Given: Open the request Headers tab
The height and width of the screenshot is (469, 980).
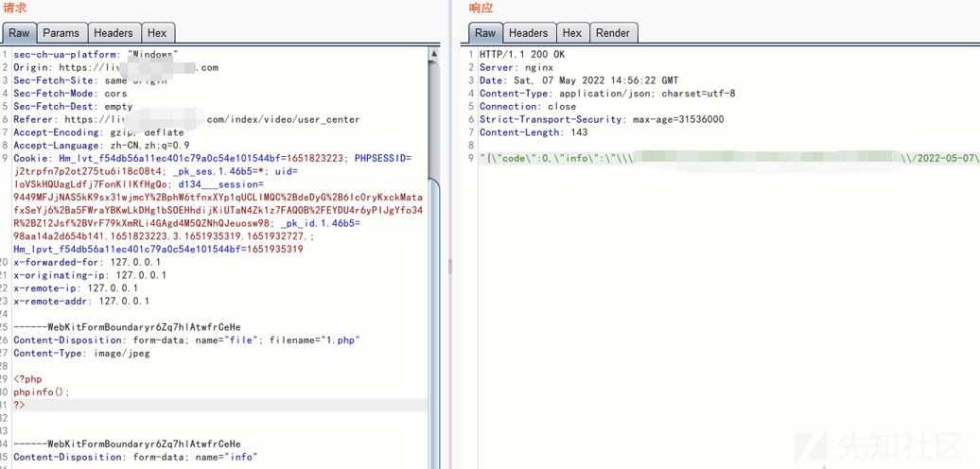Looking at the screenshot, I should coord(114,33).
